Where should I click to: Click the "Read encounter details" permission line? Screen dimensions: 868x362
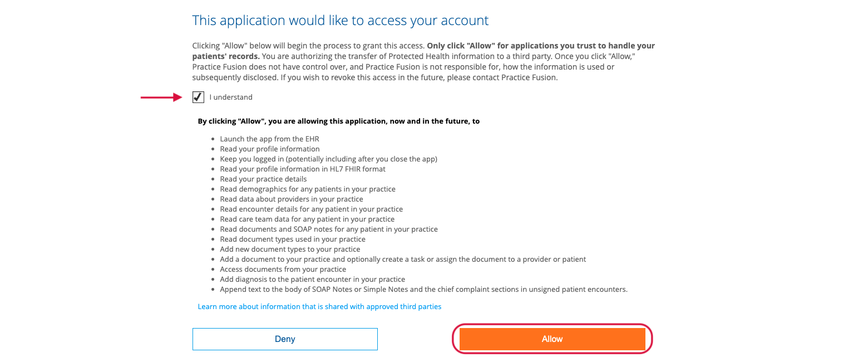pos(311,209)
